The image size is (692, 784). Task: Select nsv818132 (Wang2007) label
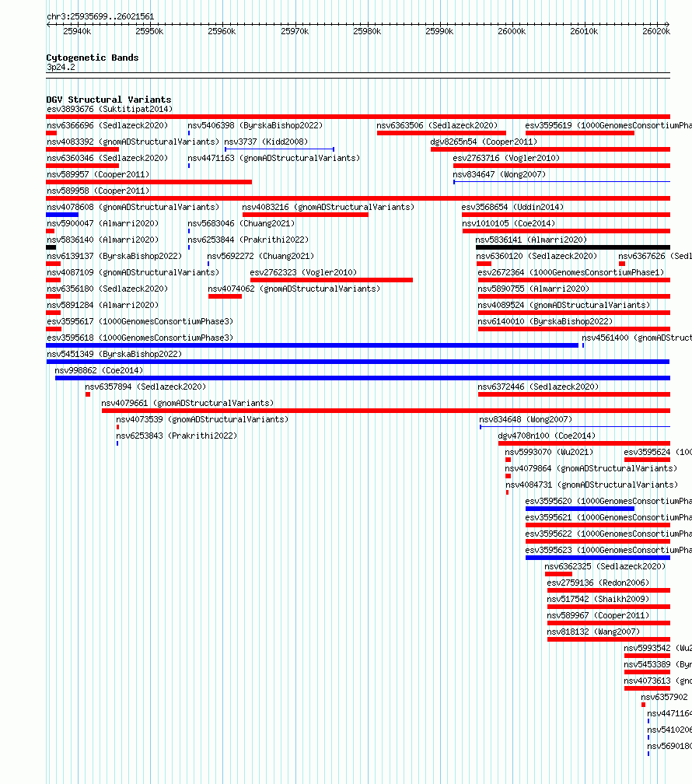click(593, 632)
